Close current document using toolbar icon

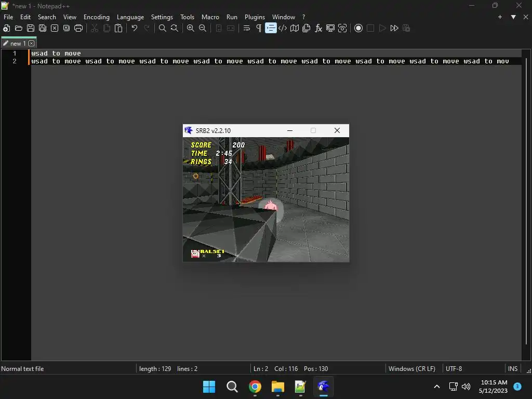click(x=54, y=28)
